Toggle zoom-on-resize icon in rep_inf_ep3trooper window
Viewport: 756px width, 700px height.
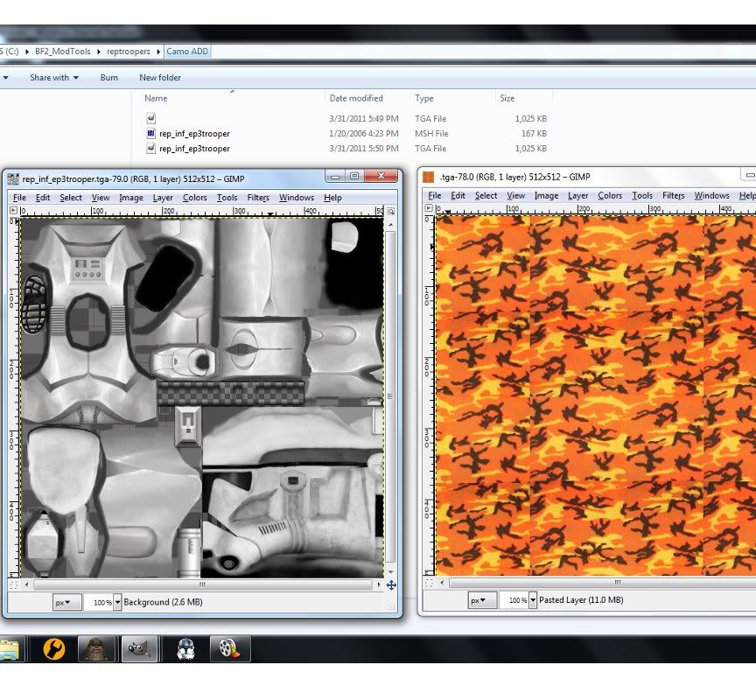[x=391, y=211]
